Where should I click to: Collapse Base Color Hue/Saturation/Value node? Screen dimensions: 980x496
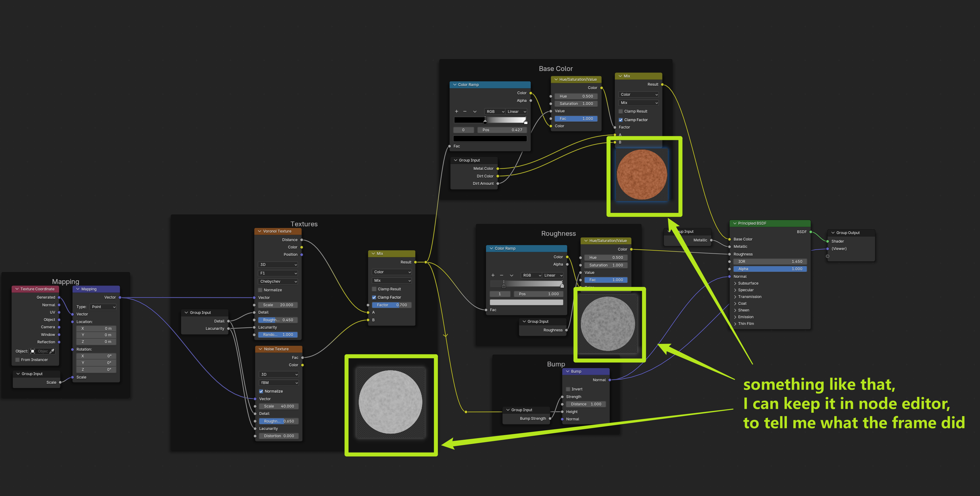tap(555, 80)
